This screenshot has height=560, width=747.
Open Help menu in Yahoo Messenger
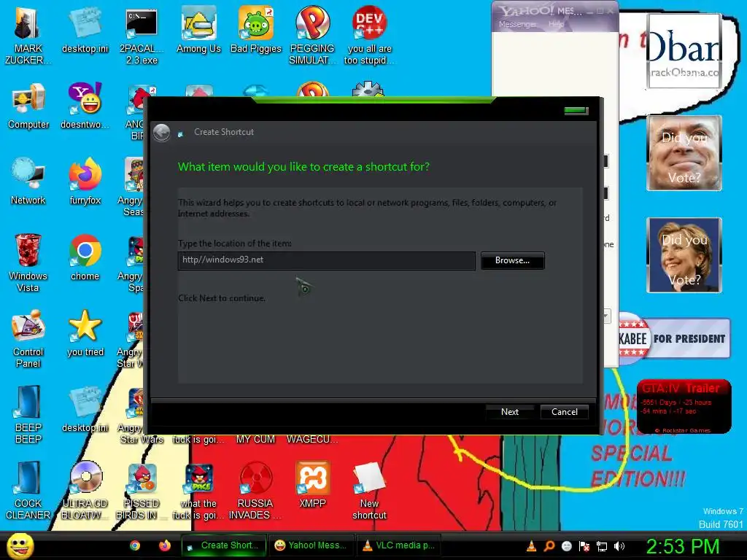(x=556, y=24)
